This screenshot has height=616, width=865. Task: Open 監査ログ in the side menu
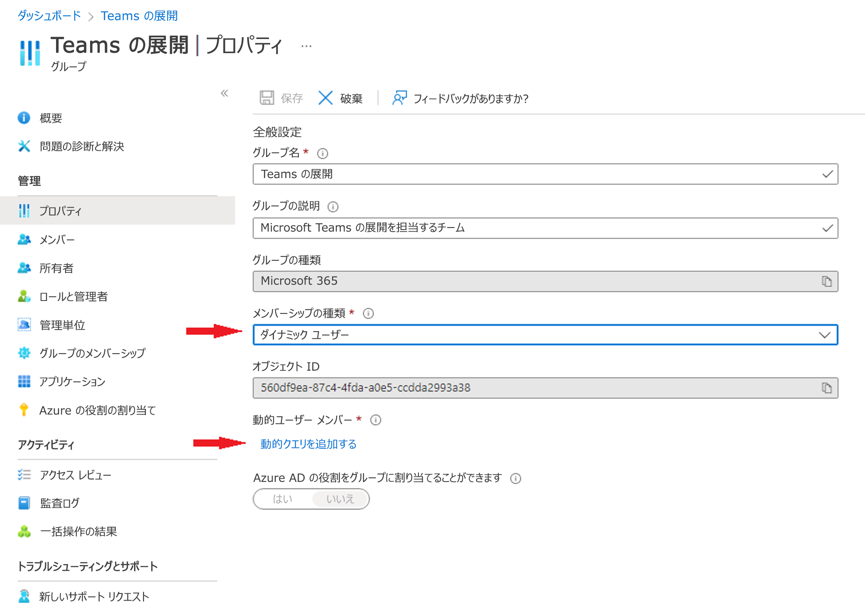59,503
